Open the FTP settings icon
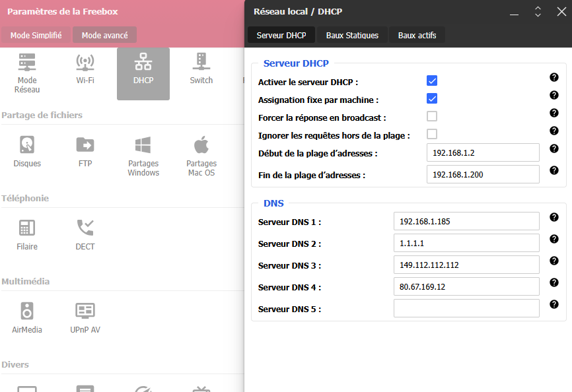 [x=85, y=151]
